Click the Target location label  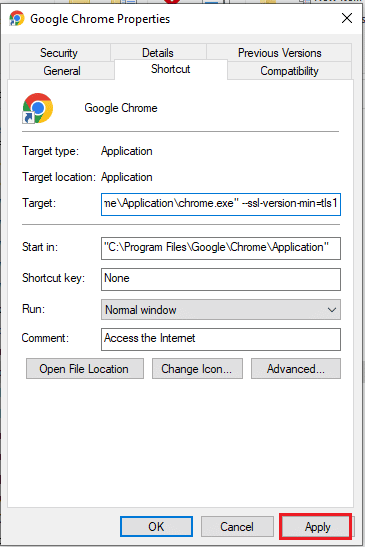click(59, 177)
